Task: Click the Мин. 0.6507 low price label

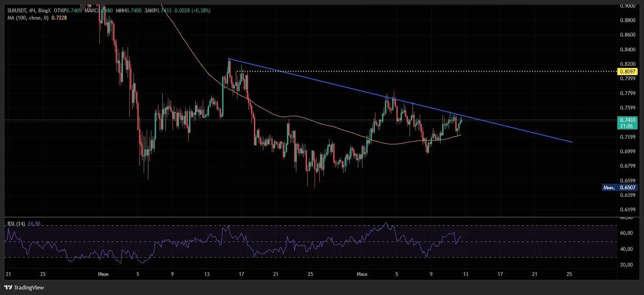Action: 619,187
